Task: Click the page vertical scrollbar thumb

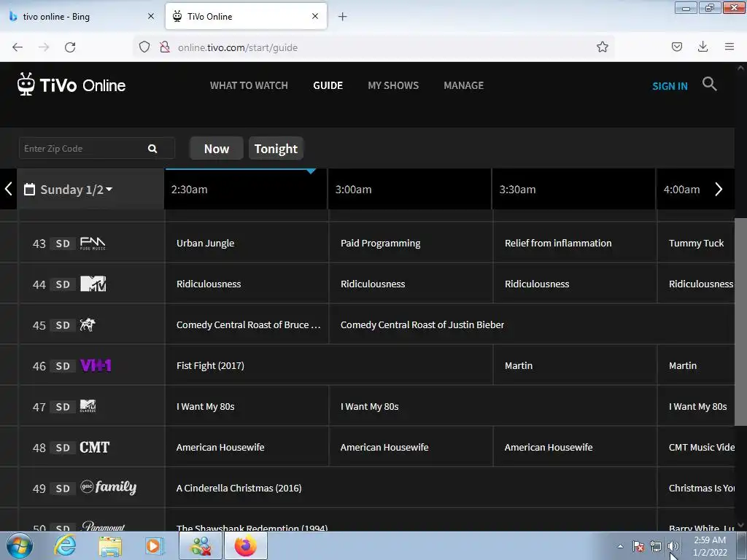Action: tap(740, 322)
